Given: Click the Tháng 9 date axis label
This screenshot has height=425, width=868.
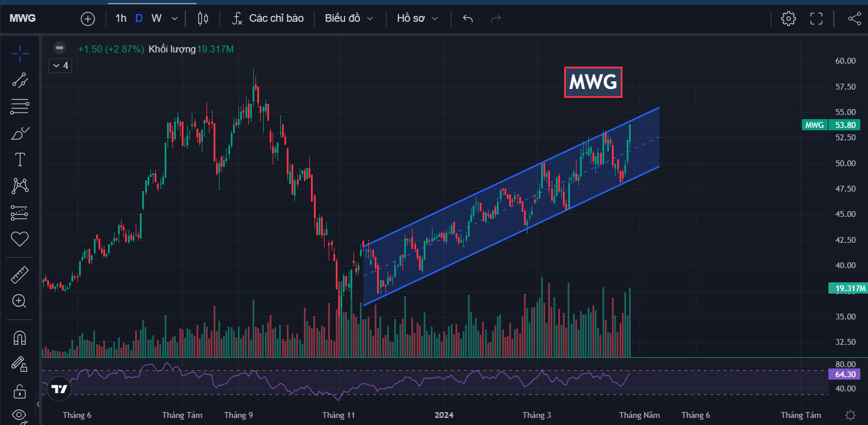Looking at the screenshot, I should [x=238, y=415].
